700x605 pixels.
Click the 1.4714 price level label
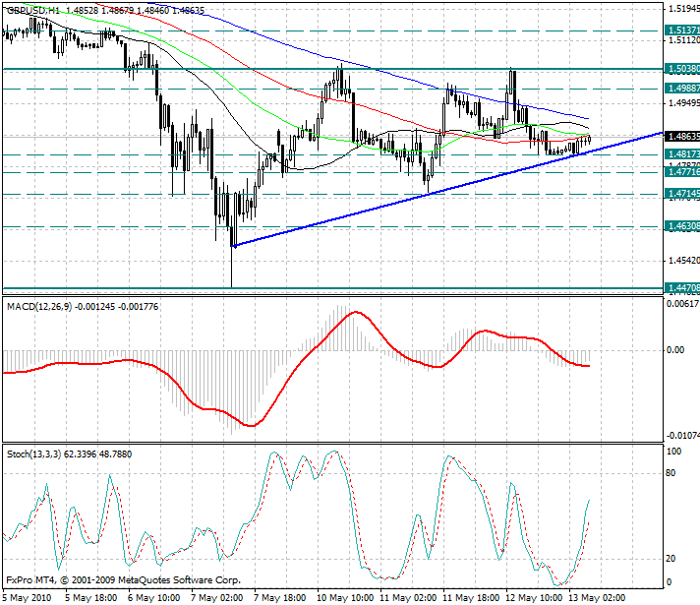pyautogui.click(x=682, y=194)
